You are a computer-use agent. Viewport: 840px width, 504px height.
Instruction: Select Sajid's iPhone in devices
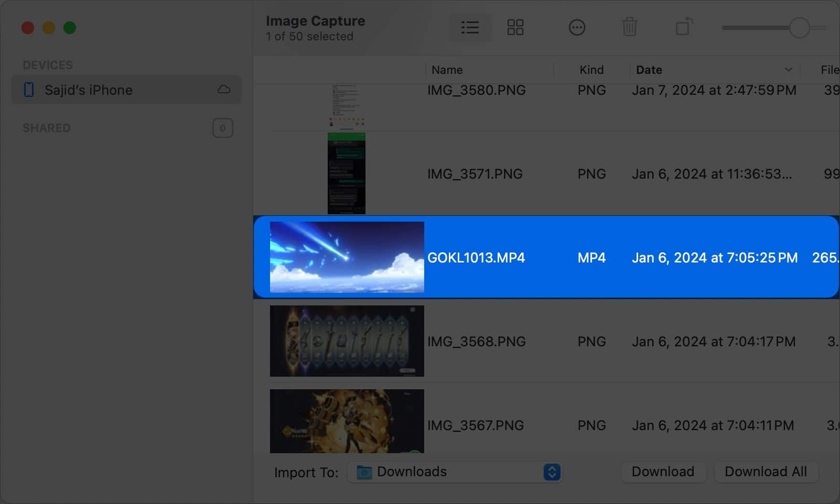coord(126,90)
